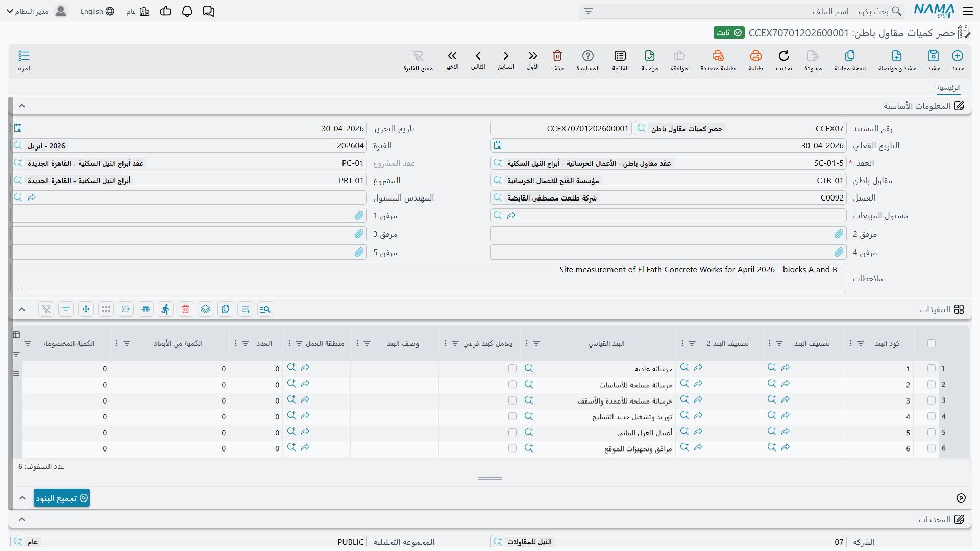
Task: Collapse the المحددات section chevron
Action: click(22, 519)
